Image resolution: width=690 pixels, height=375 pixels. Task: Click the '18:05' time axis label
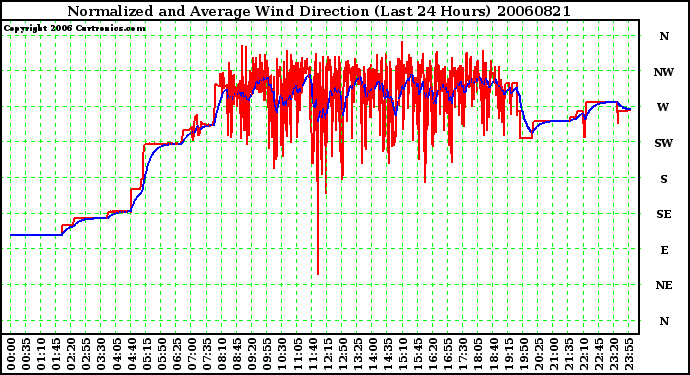(478, 354)
